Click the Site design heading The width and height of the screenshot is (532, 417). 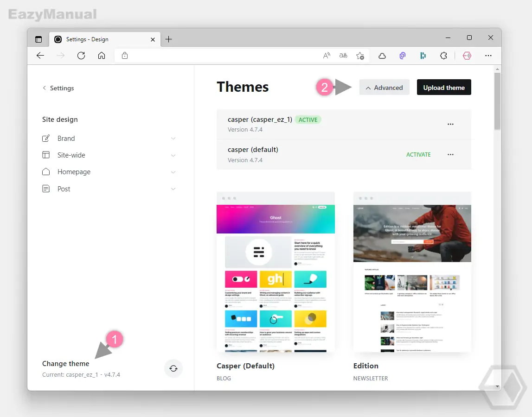click(60, 120)
